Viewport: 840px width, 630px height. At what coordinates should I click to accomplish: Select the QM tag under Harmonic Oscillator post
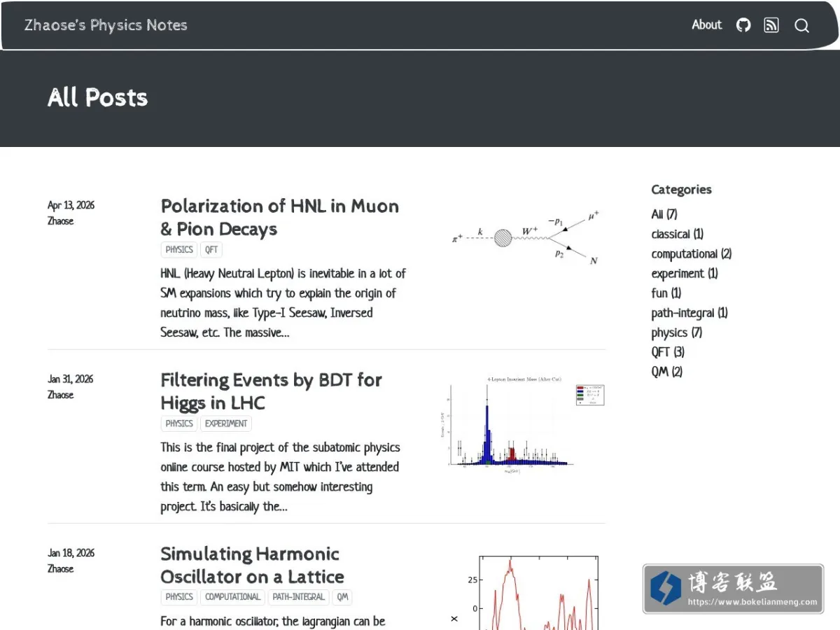[342, 597]
